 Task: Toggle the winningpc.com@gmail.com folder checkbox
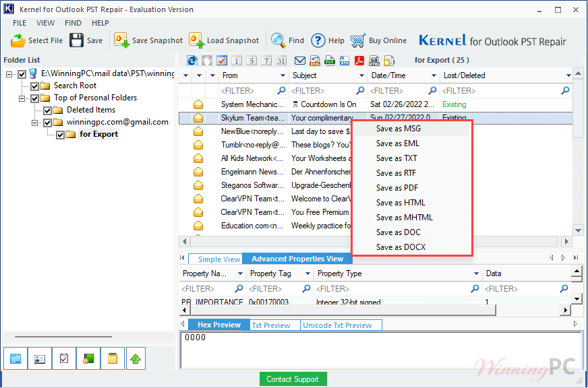click(x=47, y=123)
